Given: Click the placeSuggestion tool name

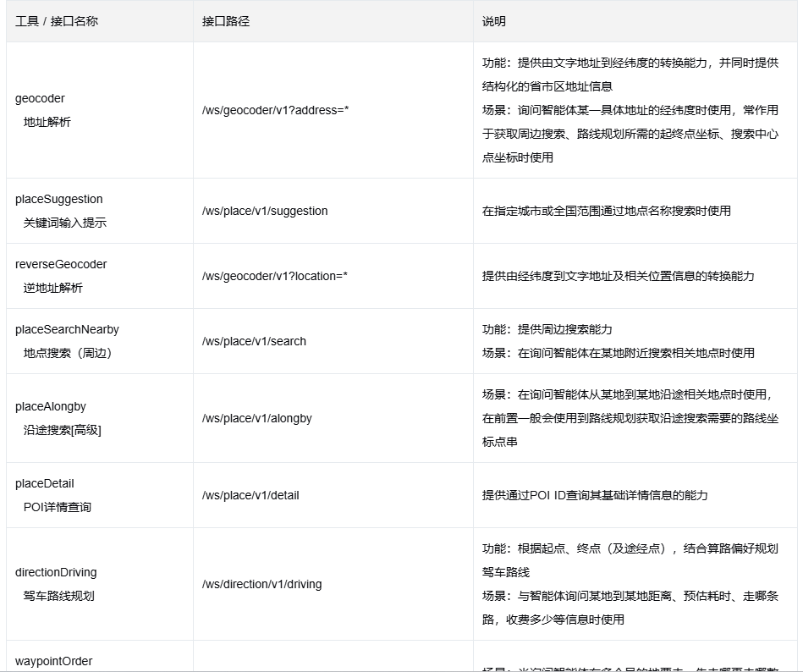Looking at the screenshot, I should point(59,199).
